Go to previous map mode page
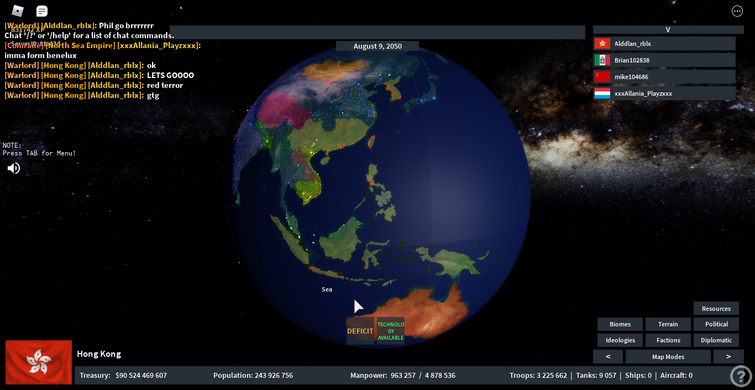755x390 pixels. (x=608, y=357)
